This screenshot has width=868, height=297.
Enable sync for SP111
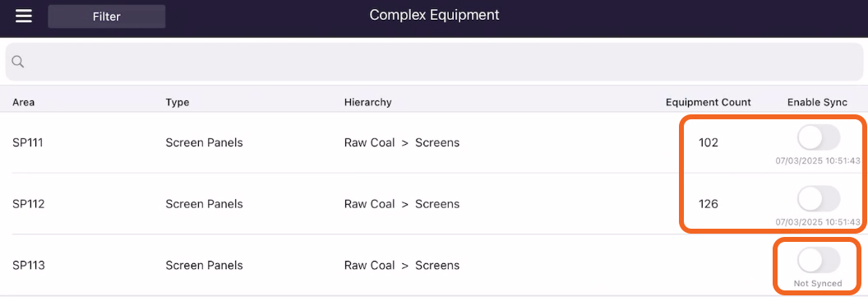[819, 137]
